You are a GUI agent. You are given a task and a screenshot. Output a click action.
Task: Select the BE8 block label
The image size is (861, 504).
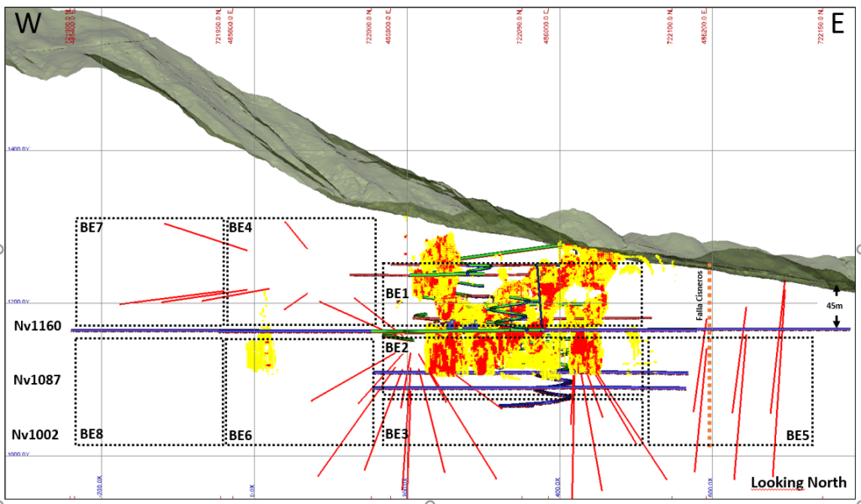pyautogui.click(x=91, y=434)
